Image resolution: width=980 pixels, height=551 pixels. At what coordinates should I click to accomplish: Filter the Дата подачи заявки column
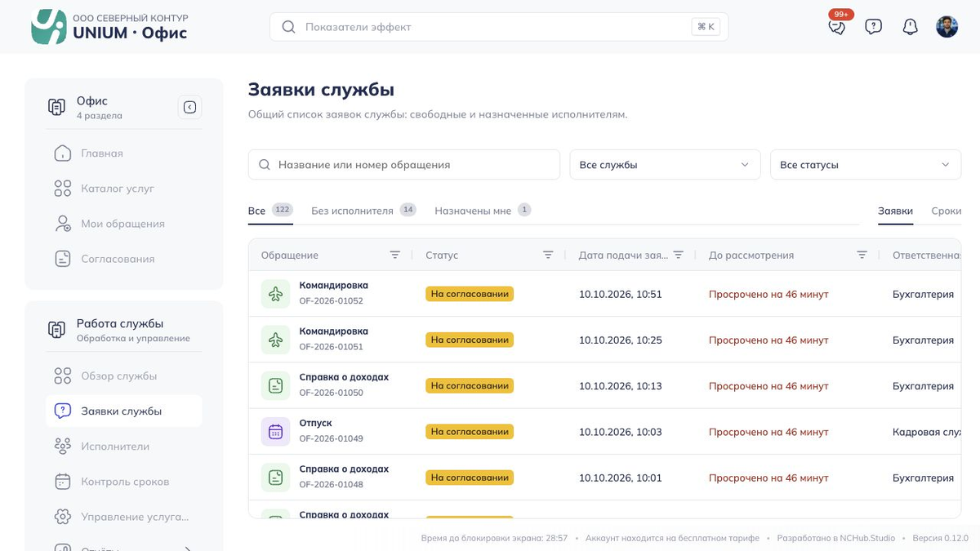coord(678,255)
